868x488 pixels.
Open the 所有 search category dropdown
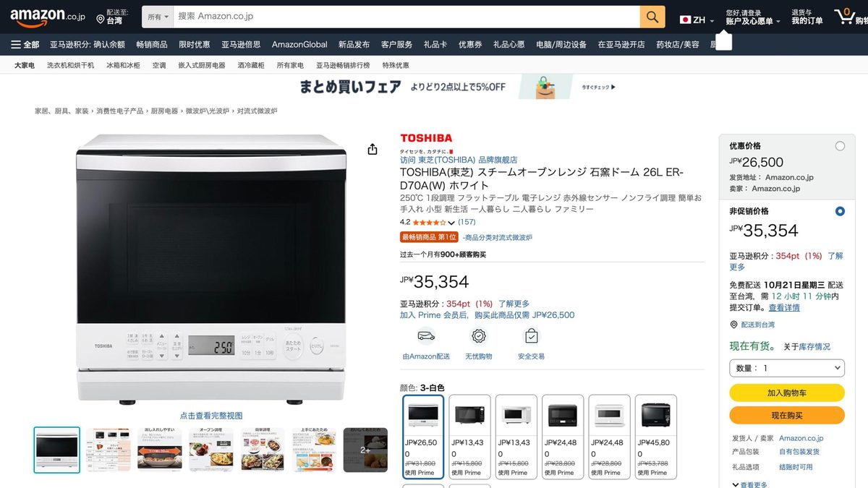click(x=158, y=17)
